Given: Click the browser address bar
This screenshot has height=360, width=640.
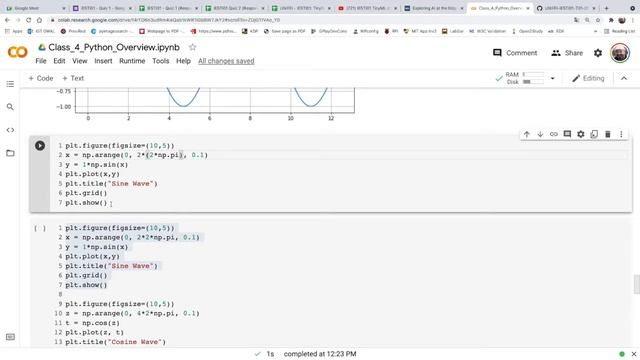Looking at the screenshot, I should pos(306,20).
